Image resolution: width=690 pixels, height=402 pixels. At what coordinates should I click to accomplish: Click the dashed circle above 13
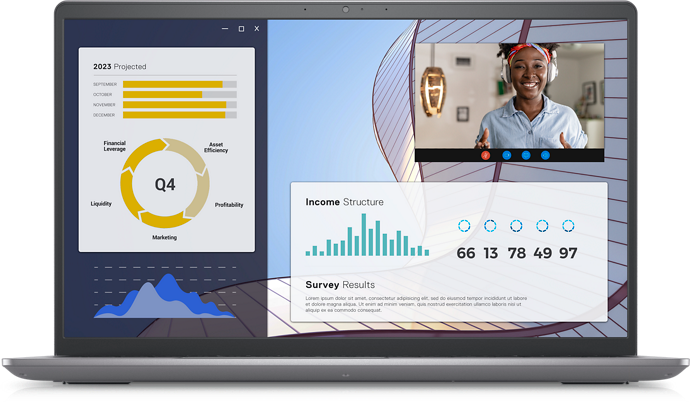click(x=490, y=226)
